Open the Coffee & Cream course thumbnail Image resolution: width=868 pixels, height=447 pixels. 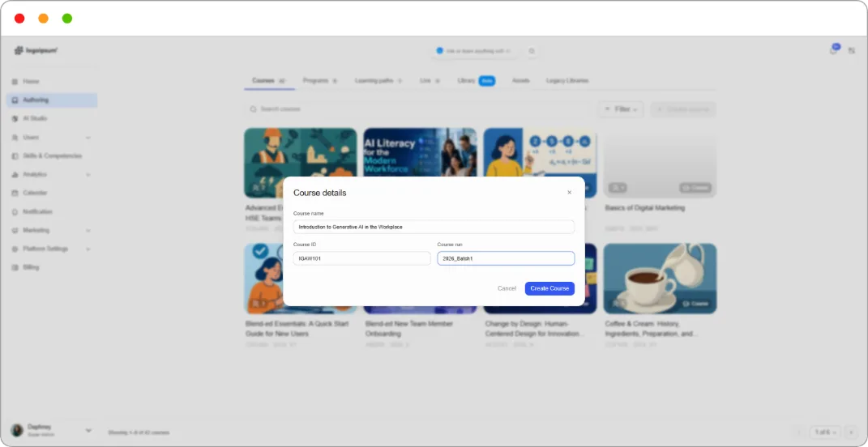point(660,279)
